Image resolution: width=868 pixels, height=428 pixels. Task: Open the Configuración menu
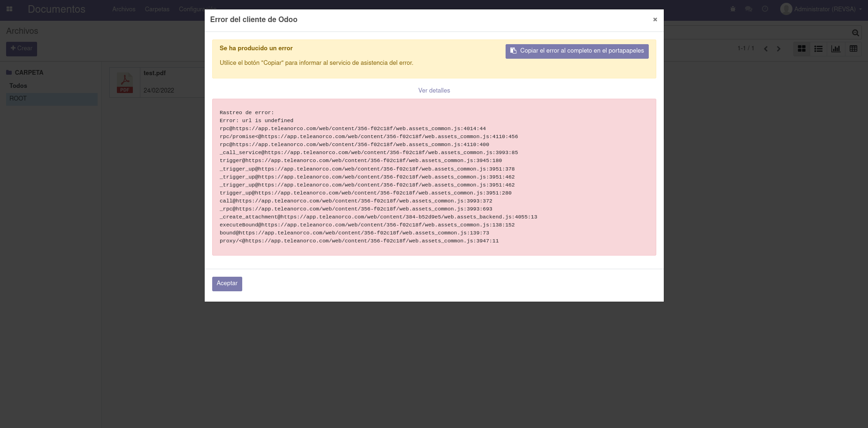pyautogui.click(x=197, y=9)
